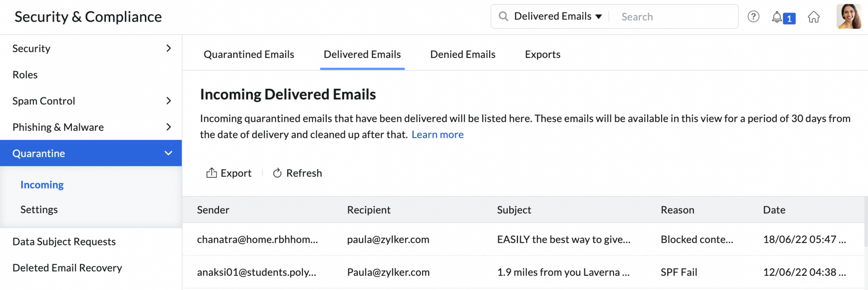
Task: Switch to the Denied Emails tab
Action: pyautogui.click(x=463, y=54)
